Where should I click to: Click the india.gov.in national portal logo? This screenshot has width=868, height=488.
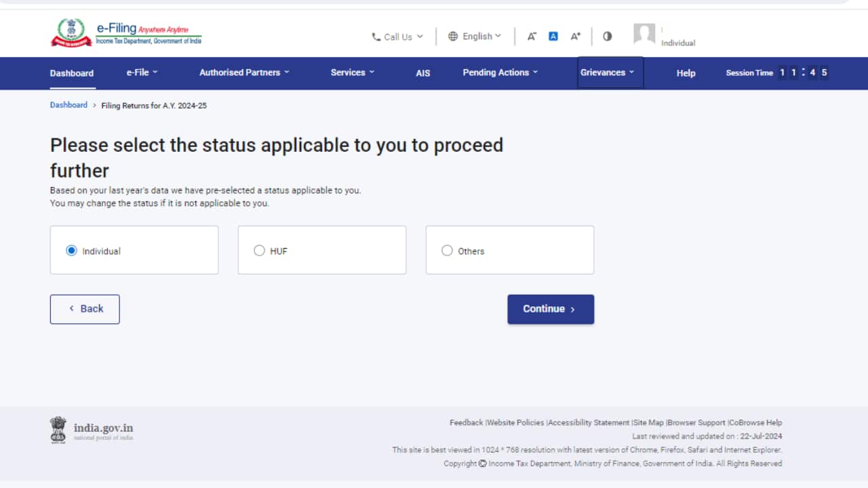click(92, 430)
